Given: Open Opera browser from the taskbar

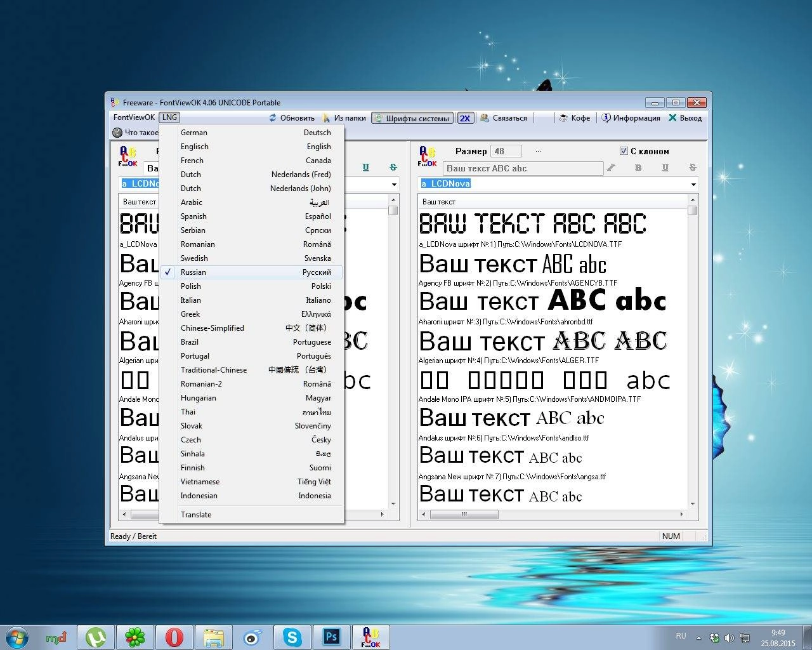Looking at the screenshot, I should [174, 637].
